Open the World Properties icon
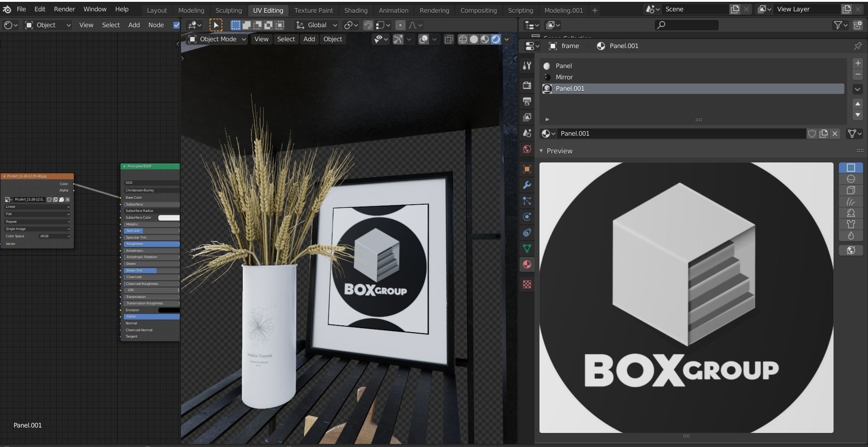 coord(527,149)
